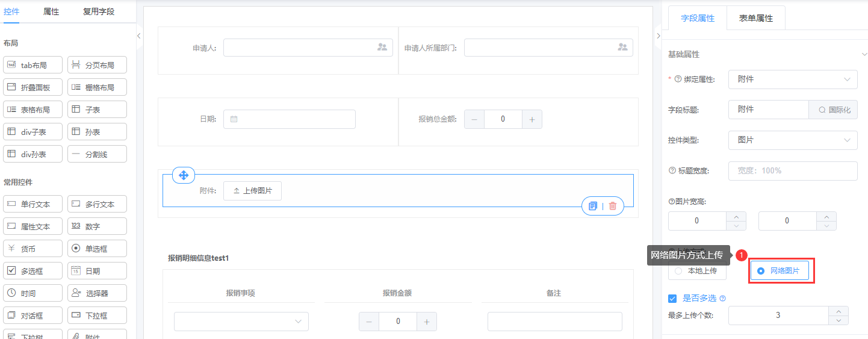Viewport: 868px width, 339px height.
Task: Click the 是否多选 help icon
Action: click(x=722, y=298)
